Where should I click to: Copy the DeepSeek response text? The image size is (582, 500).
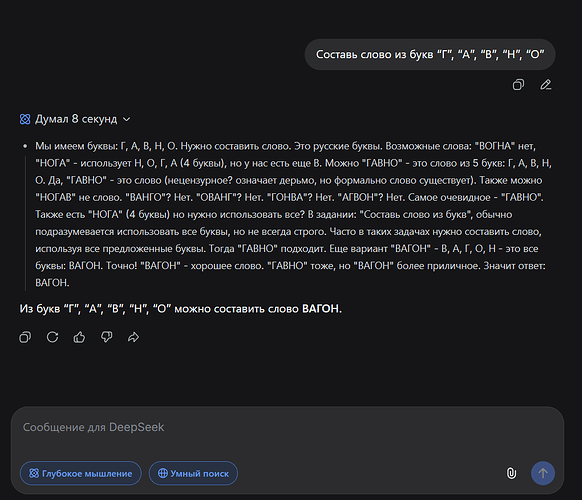tap(25, 337)
